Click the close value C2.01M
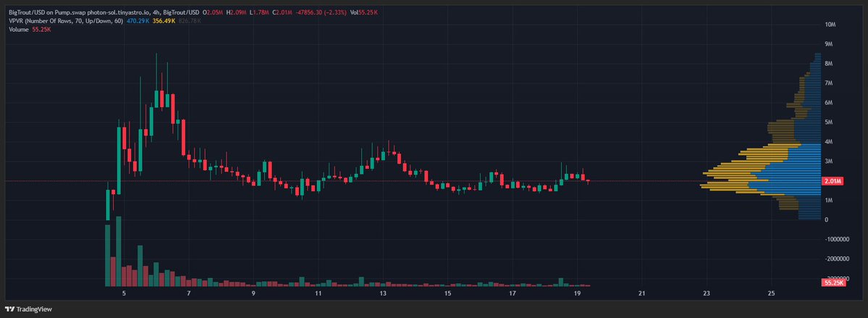868x318 pixels. [x=282, y=12]
